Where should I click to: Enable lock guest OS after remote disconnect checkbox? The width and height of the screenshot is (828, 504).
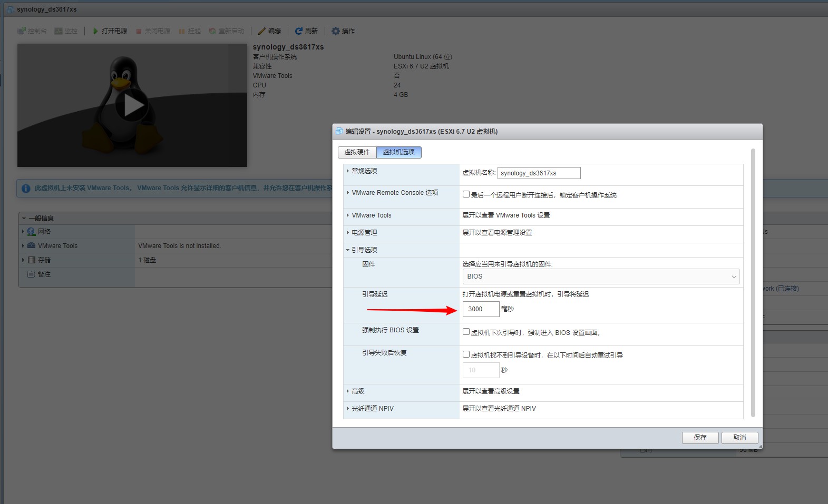[466, 194]
